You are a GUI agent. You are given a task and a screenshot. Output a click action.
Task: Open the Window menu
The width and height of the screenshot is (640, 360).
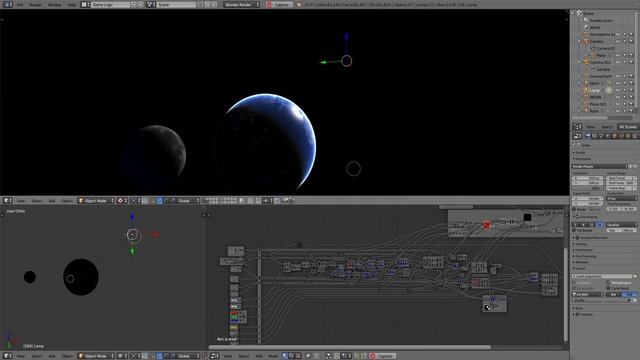[54, 4]
